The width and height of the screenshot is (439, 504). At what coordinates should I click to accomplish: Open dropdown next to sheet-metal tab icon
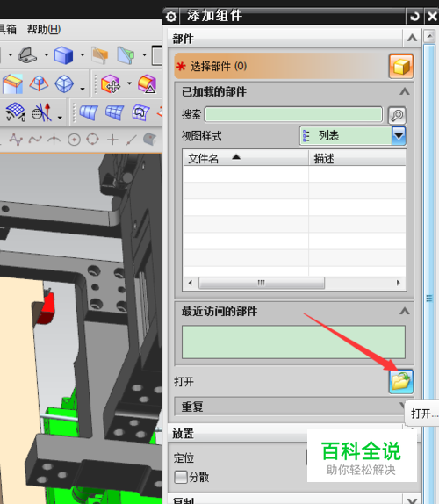click(47, 55)
